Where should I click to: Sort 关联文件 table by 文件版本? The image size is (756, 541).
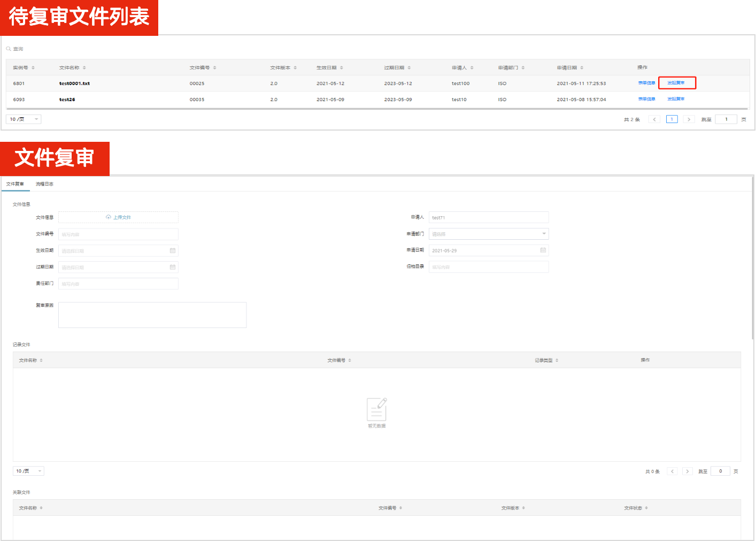(x=523, y=508)
